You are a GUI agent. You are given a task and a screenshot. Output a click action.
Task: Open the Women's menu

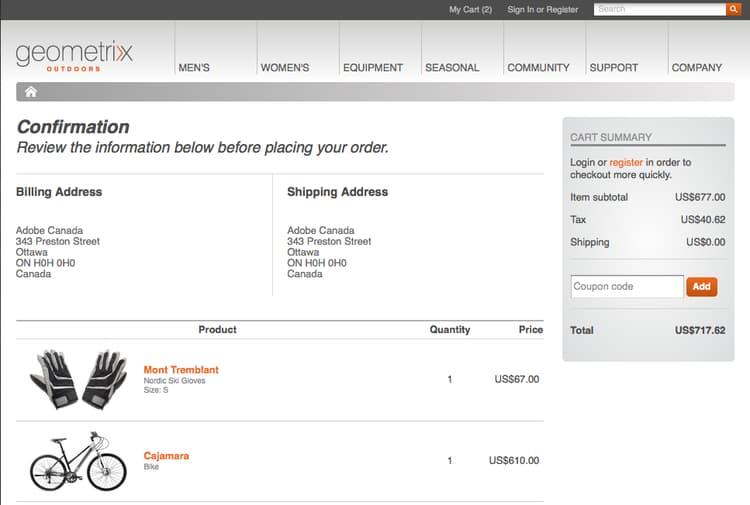coord(285,68)
